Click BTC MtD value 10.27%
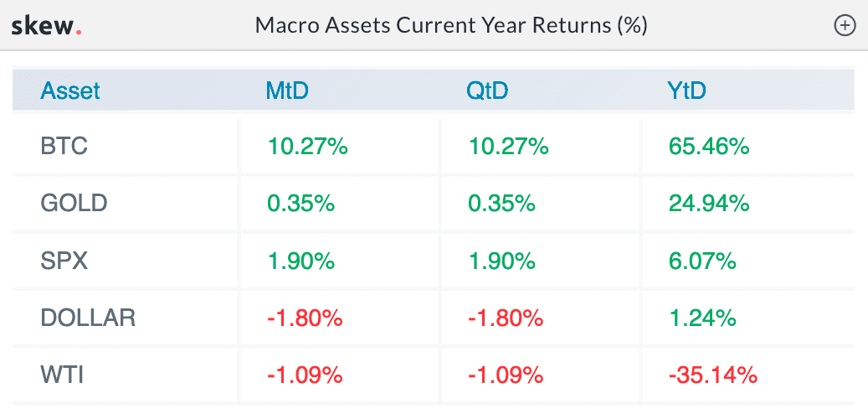 pos(307,147)
